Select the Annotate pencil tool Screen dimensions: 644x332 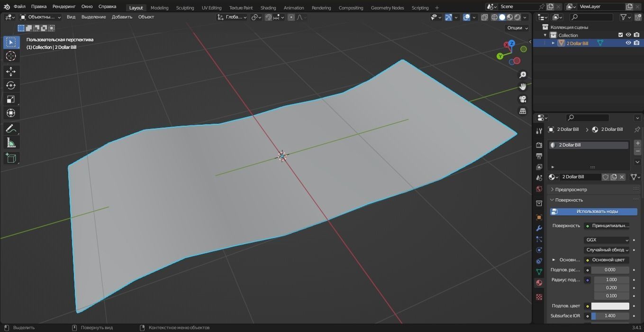coord(11,129)
